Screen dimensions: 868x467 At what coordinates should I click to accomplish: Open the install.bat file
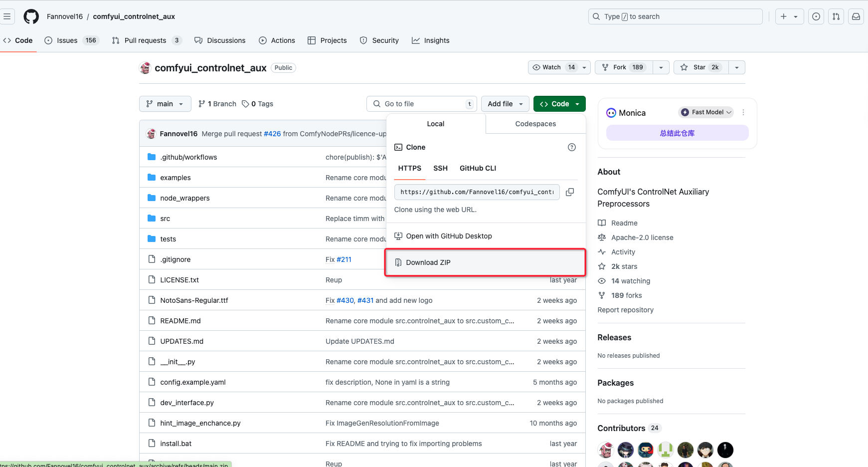(176, 444)
